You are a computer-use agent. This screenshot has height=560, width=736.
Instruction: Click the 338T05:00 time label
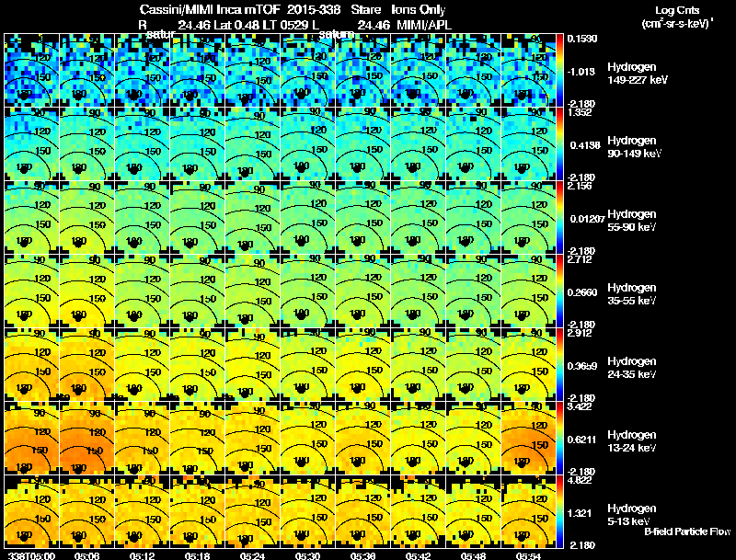(x=32, y=556)
